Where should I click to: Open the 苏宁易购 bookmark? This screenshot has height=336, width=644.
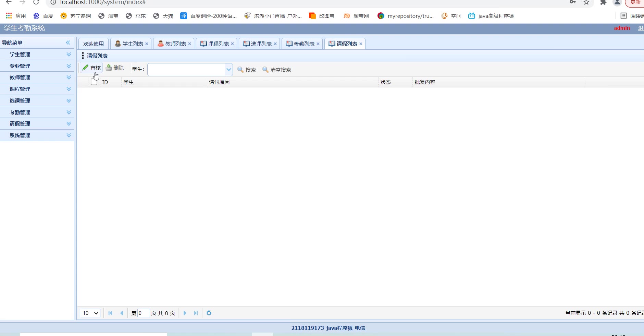tap(75, 16)
